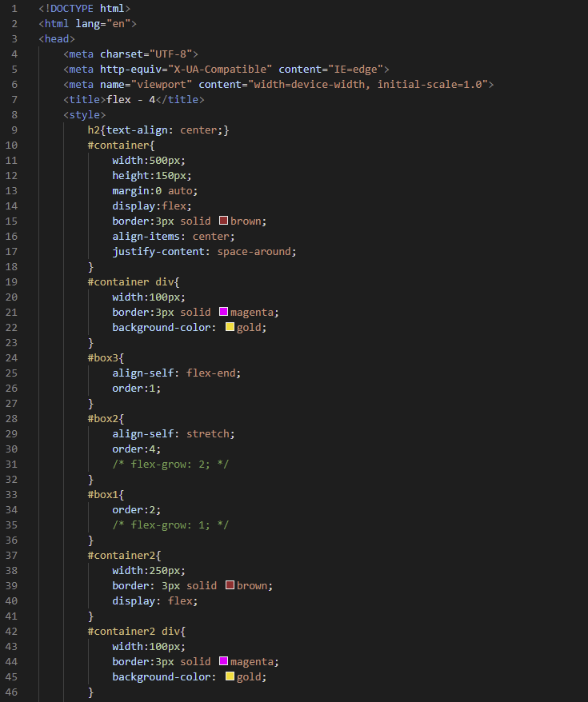Click the 'display:flex;' declaration on line 14
This screenshot has width=588, height=702.
pos(152,206)
